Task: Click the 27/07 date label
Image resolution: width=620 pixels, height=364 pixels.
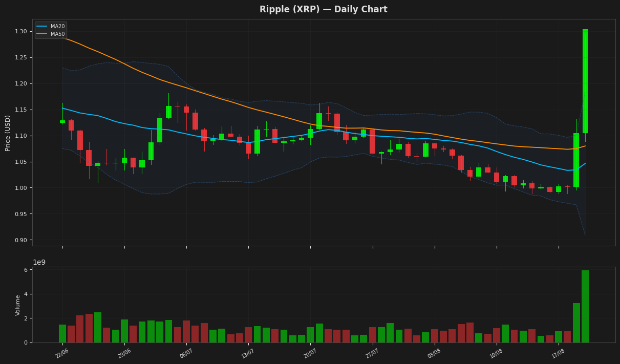Action: click(x=372, y=353)
